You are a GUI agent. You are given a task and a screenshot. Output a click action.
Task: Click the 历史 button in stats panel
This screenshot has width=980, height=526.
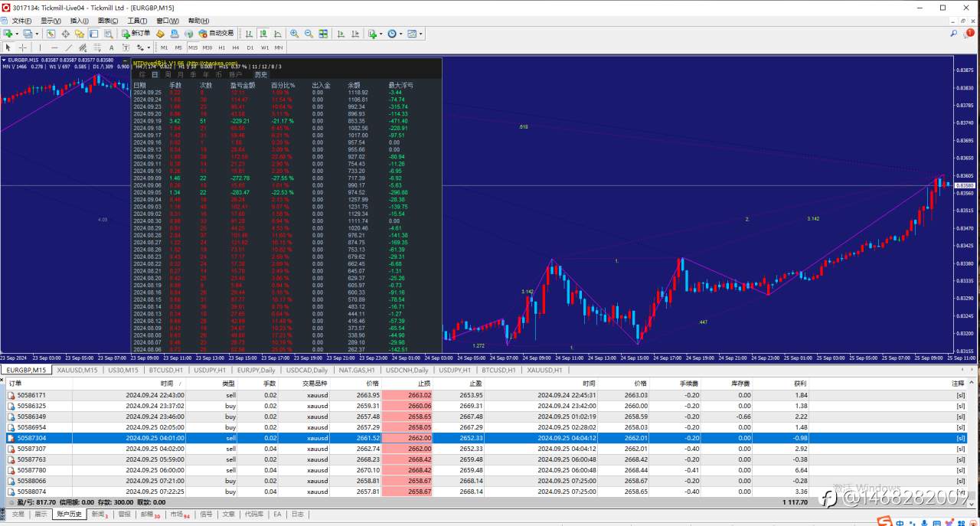[x=261, y=75]
